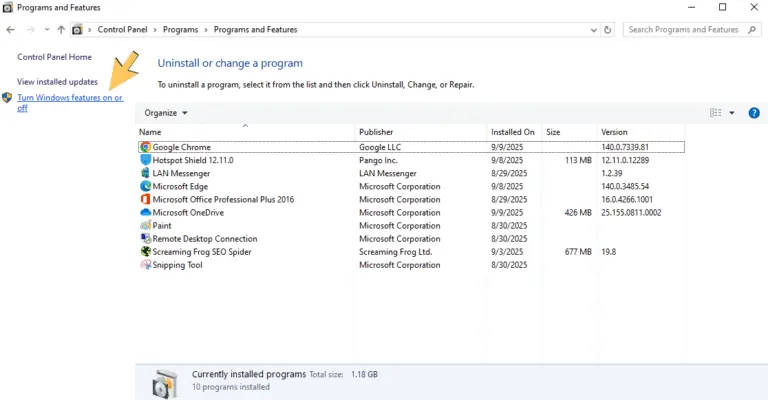Click the Snipping Tool icon

point(145,265)
